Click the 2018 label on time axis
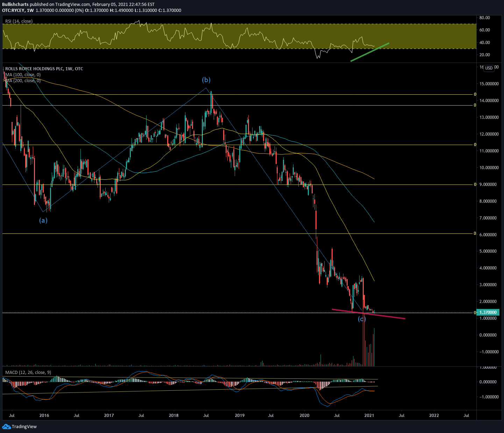The image size is (504, 433). (173, 416)
